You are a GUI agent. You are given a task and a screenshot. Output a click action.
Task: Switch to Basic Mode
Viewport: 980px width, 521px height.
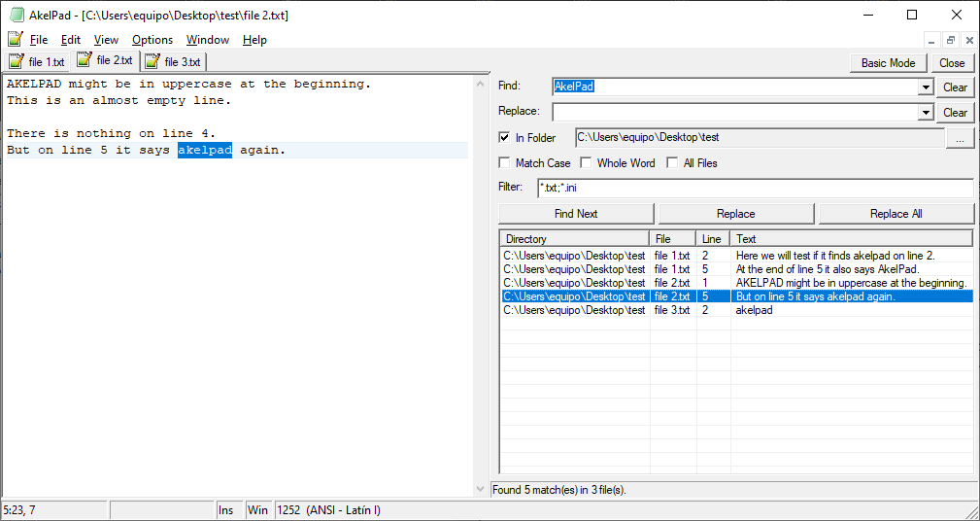888,62
